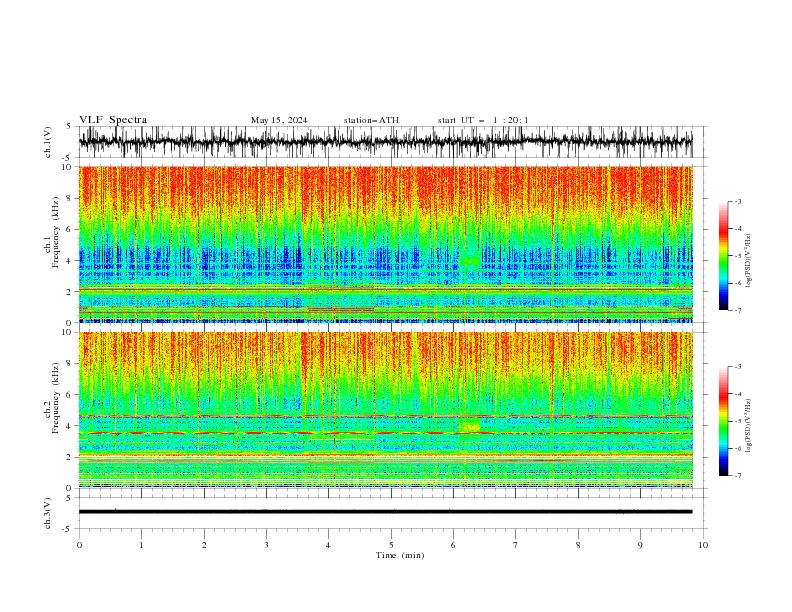The width and height of the screenshot is (792, 612).
Task: Click time axis tick label "3"
Action: click(266, 545)
